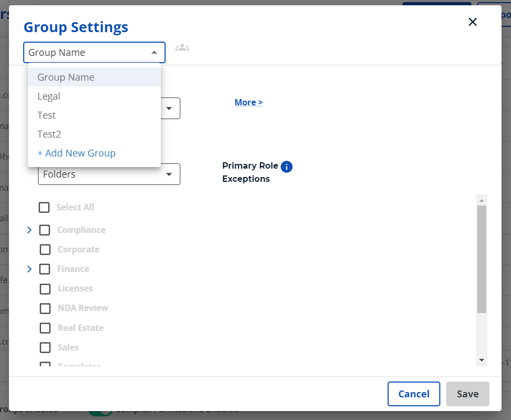Viewport: 511px width, 420px height.
Task: Click the Finance folder label
Action: [73, 269]
